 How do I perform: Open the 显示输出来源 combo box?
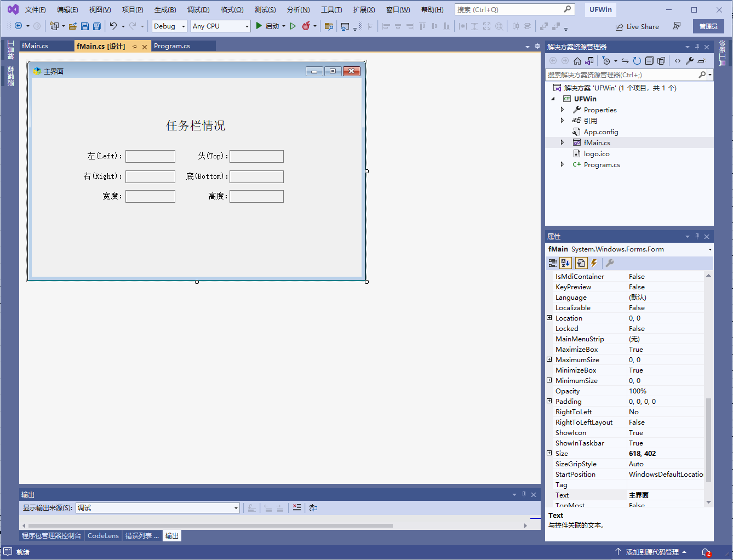tap(158, 508)
